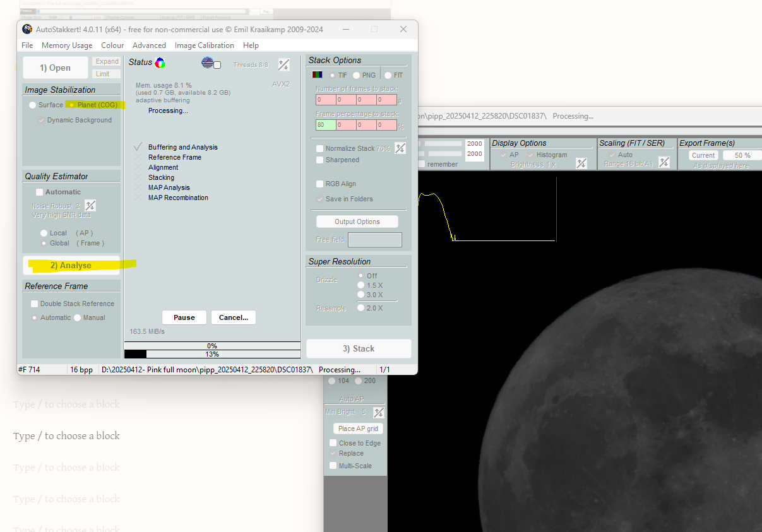Click the Scaling Range adjuster icon
The width and height of the screenshot is (762, 532).
(664, 162)
